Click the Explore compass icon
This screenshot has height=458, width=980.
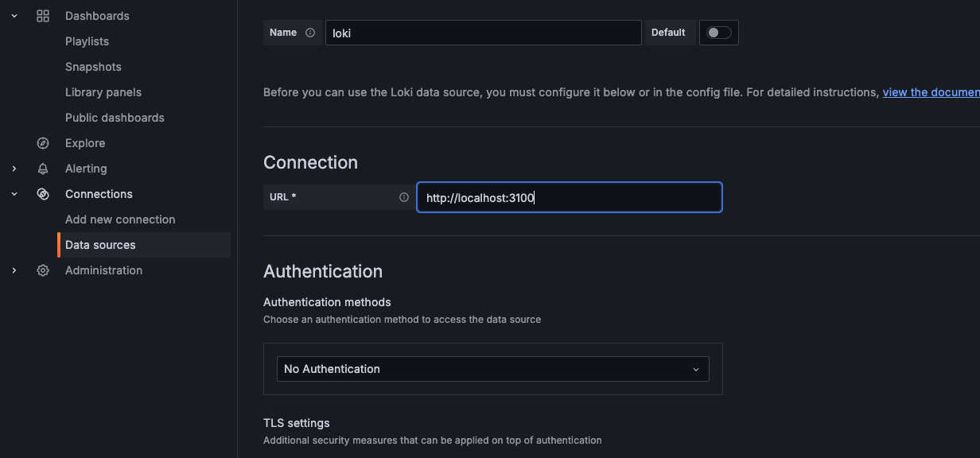(x=43, y=143)
